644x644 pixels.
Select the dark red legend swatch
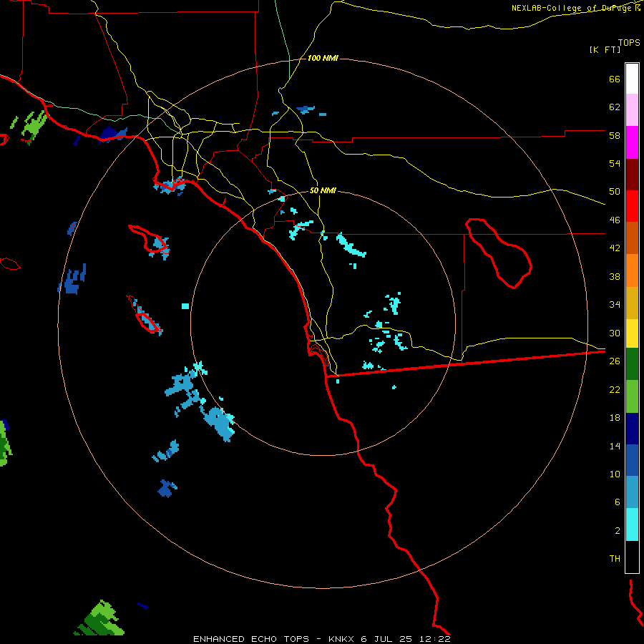click(x=632, y=175)
